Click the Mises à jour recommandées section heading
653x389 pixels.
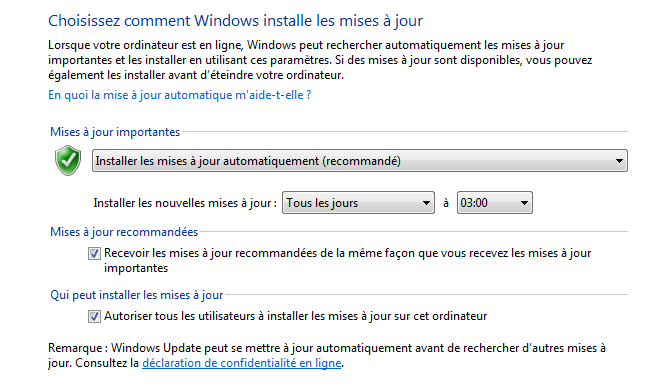pos(124,232)
